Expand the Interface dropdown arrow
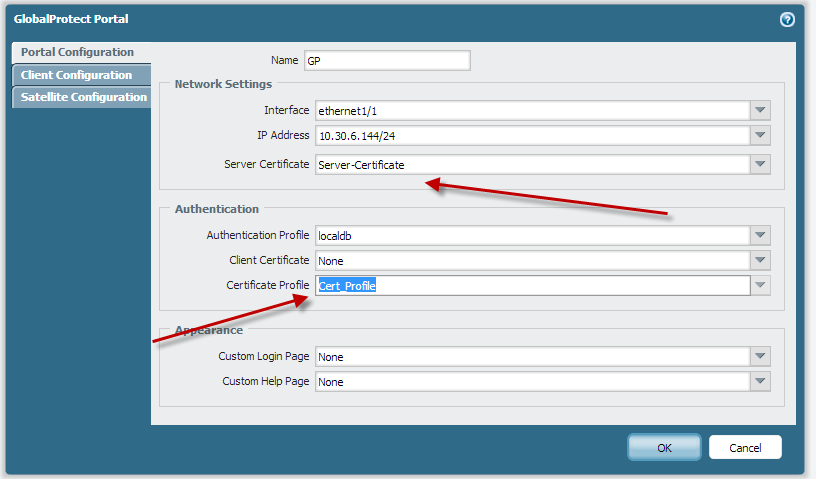Image resolution: width=816 pixels, height=479 pixels. pyautogui.click(x=760, y=110)
